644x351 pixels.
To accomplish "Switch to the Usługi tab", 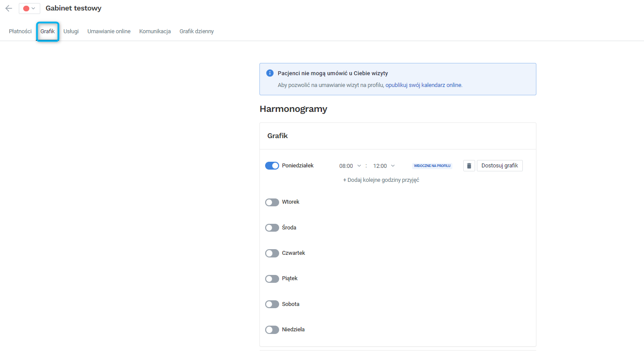I will point(71,31).
